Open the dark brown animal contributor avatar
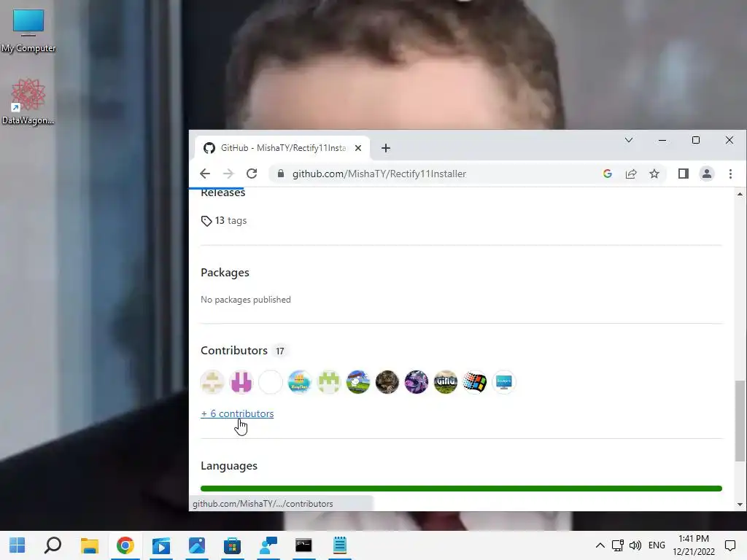747x560 pixels. (387, 382)
